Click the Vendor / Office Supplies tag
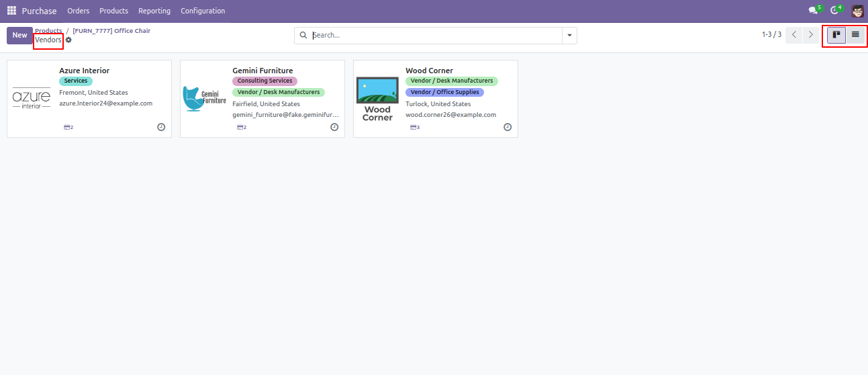This screenshot has height=375, width=868. tap(444, 92)
